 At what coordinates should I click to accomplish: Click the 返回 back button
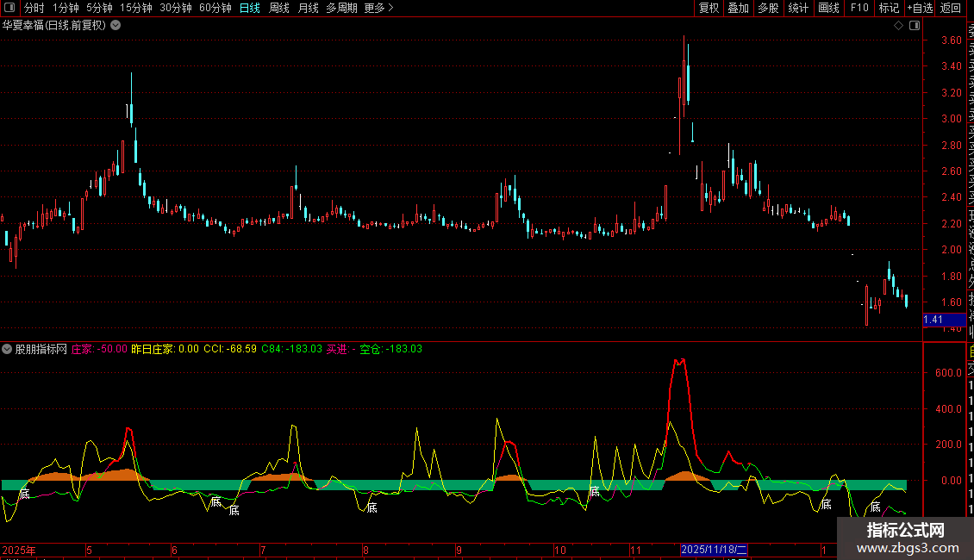[951, 8]
